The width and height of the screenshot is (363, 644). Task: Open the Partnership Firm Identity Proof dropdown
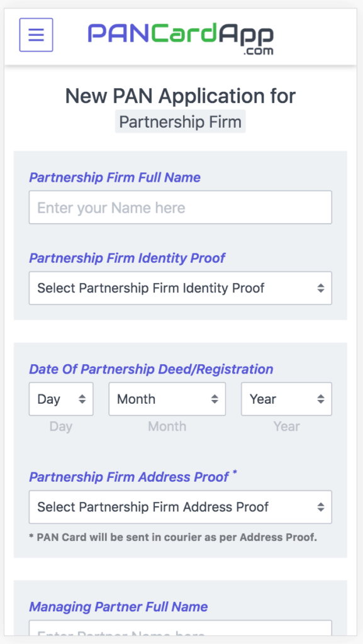point(180,288)
